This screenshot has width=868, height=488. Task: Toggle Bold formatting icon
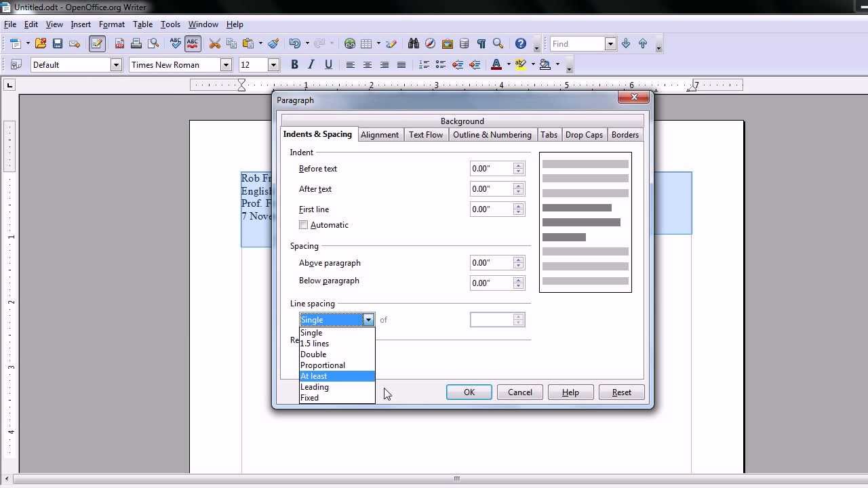(x=294, y=64)
